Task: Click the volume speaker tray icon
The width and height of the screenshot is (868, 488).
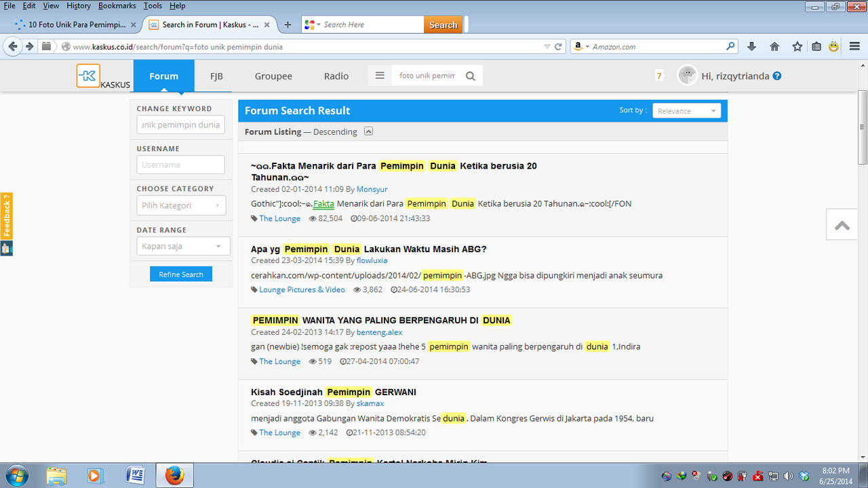Action: coord(789,476)
